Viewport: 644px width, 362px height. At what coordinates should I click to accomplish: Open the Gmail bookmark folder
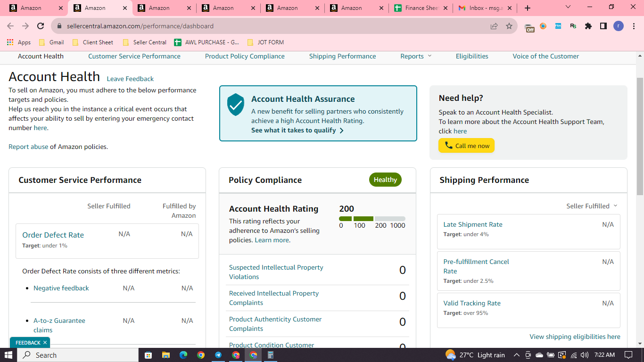click(x=51, y=42)
